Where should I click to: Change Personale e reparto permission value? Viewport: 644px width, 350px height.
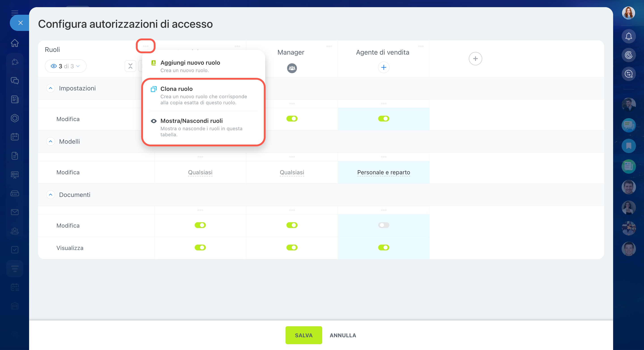click(x=384, y=172)
